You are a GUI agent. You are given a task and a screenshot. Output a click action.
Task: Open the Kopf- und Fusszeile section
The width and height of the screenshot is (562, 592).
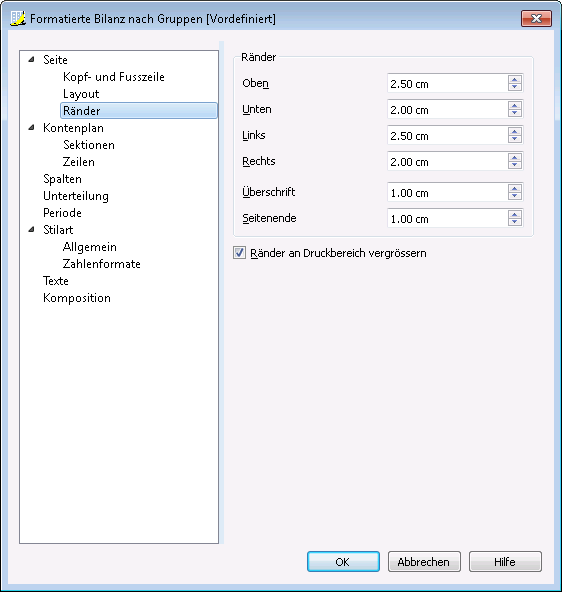114,77
